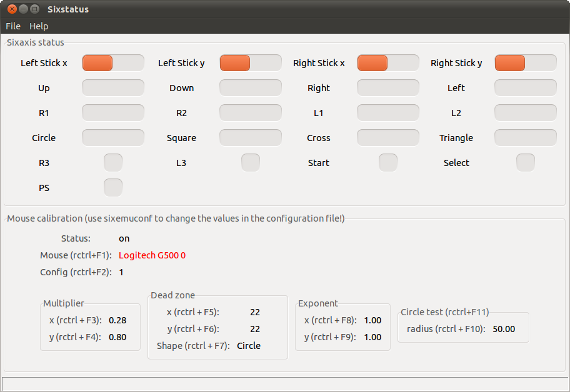Click the L1 indicator bar
The image size is (570, 392).
(x=388, y=113)
